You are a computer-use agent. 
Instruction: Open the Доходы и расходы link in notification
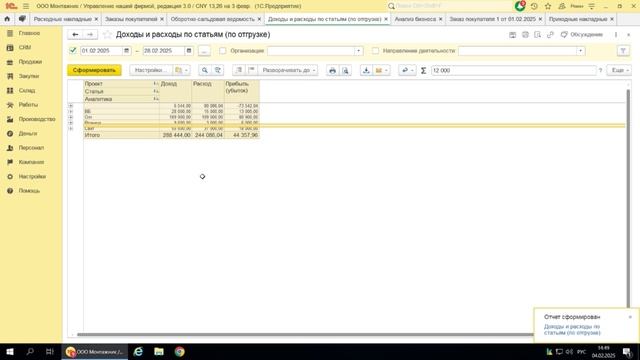point(572,329)
